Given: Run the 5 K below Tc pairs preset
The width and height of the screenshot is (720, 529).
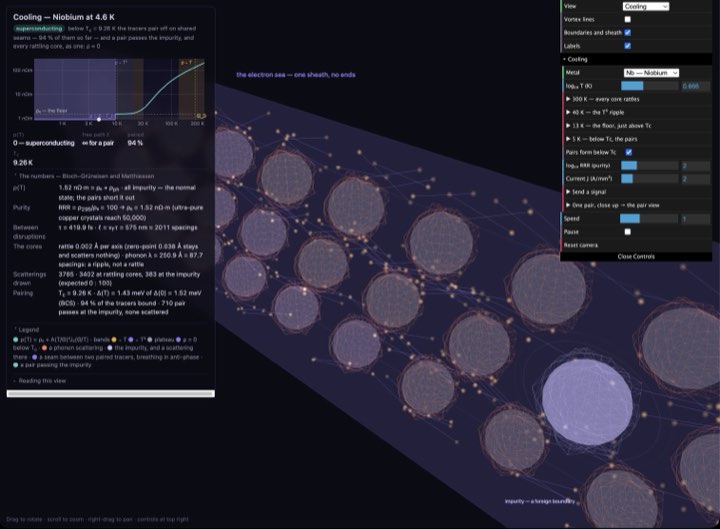Looking at the screenshot, I should (636, 139).
